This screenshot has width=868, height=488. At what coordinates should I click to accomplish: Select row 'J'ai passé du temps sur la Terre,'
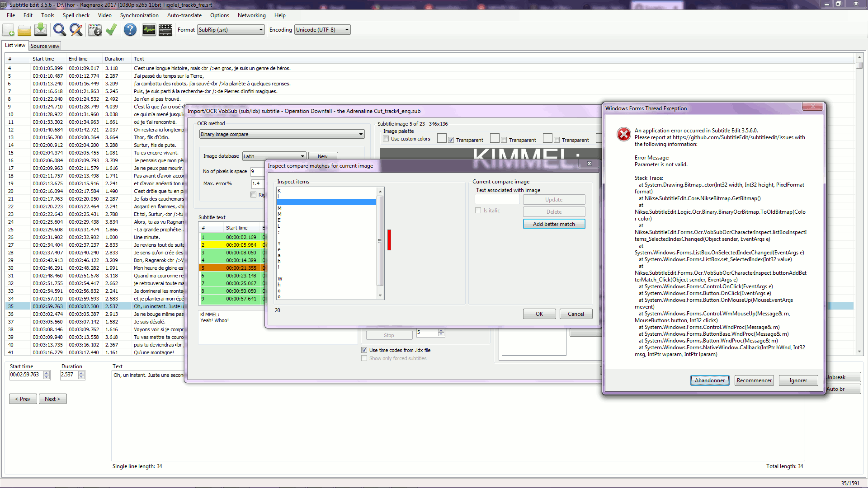pyautogui.click(x=429, y=76)
